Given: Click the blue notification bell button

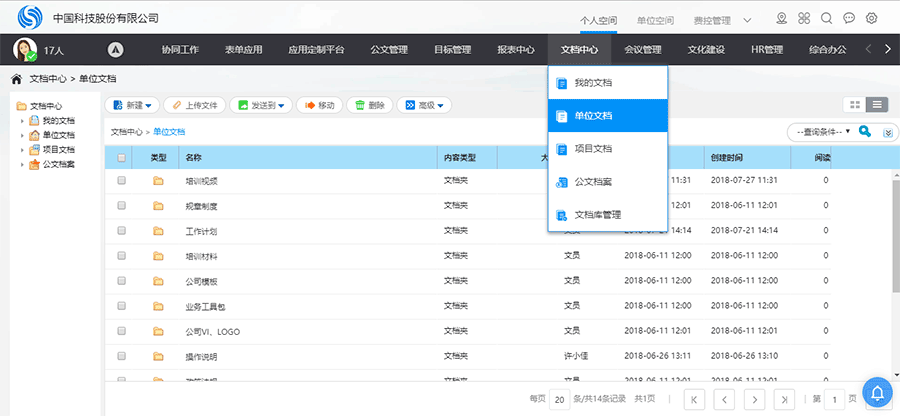Looking at the screenshot, I should (877, 392).
